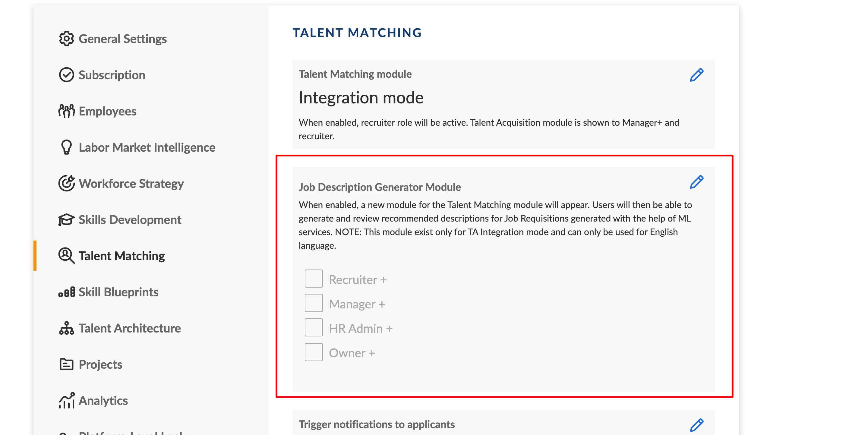Toggle the Owner + checkbox
This screenshot has height=435, width=868.
pos(314,352)
